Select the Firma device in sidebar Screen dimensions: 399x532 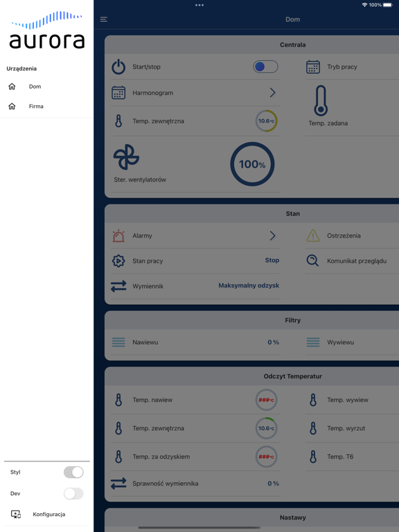47,106
